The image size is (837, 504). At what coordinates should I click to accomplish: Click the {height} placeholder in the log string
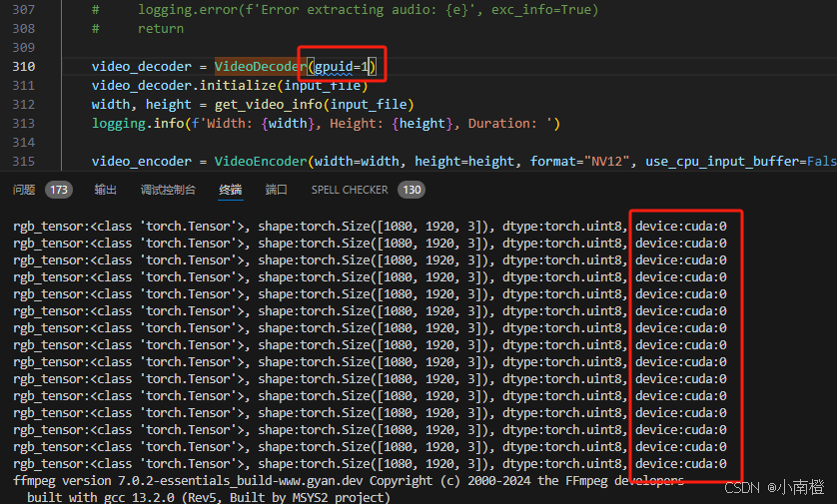(422, 123)
